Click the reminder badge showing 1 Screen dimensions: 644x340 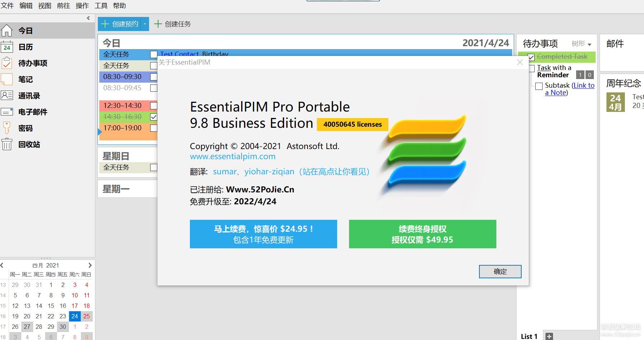coord(580,75)
